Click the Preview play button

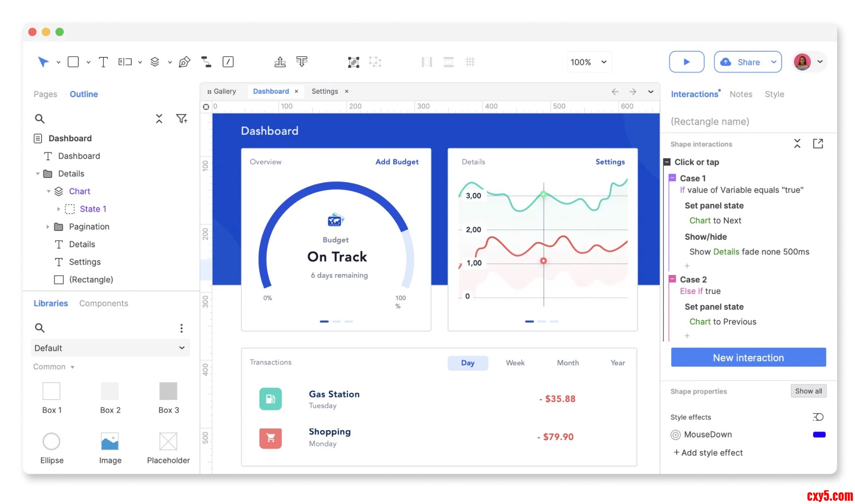click(x=687, y=62)
